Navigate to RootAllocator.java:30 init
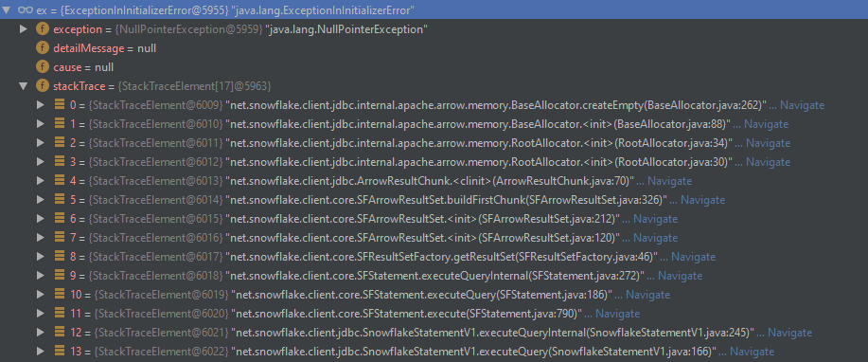The image size is (868, 362). tap(768, 161)
